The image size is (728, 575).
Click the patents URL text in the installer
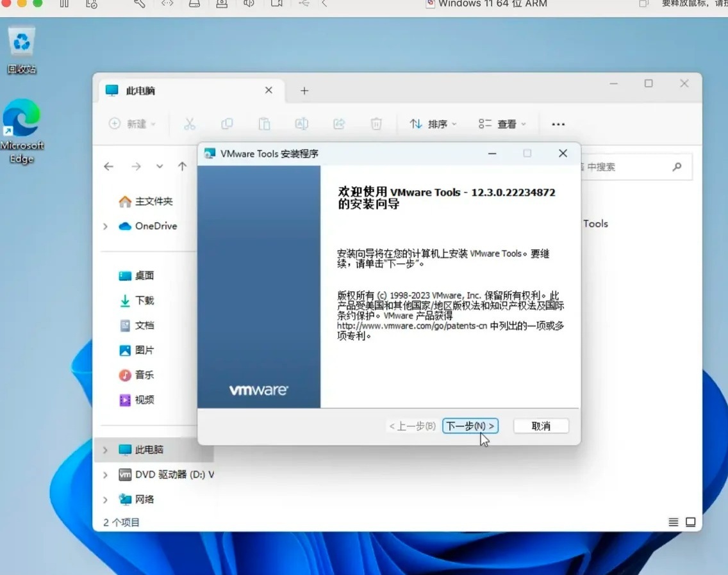click(412, 326)
